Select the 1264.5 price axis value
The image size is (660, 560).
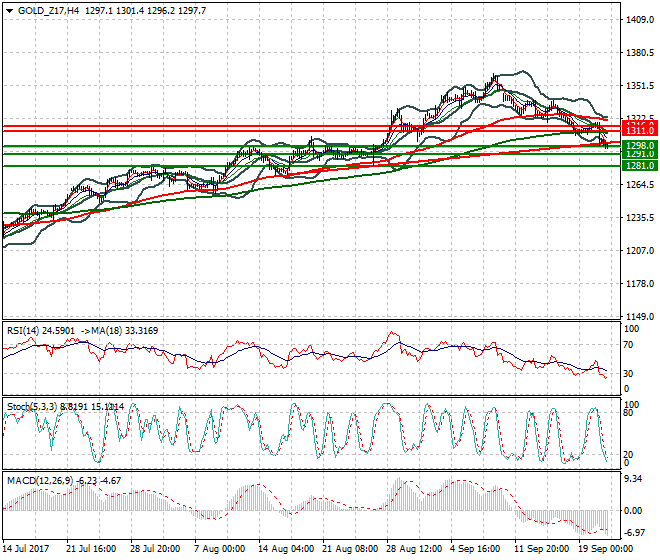(x=640, y=185)
